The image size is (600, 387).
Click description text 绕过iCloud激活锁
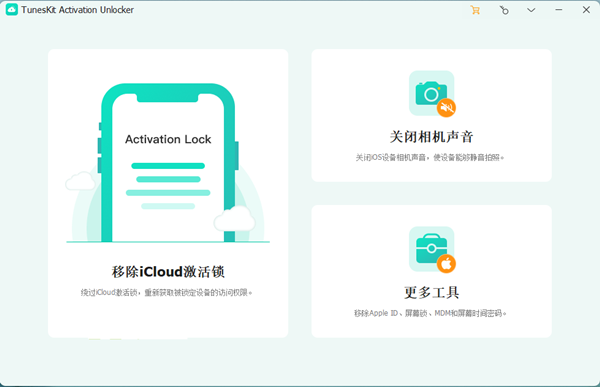(x=166, y=293)
